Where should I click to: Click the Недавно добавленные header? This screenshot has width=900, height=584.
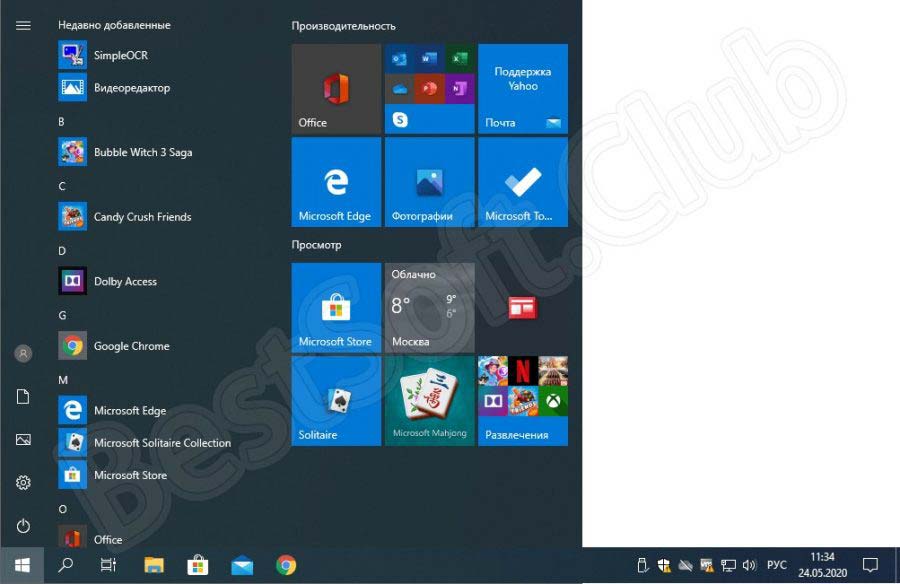coord(114,25)
